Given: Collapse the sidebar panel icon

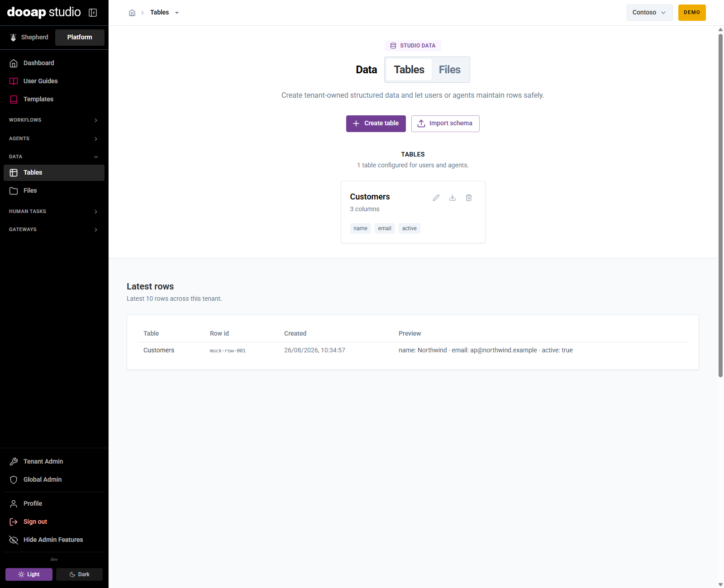Looking at the screenshot, I should pos(93,13).
